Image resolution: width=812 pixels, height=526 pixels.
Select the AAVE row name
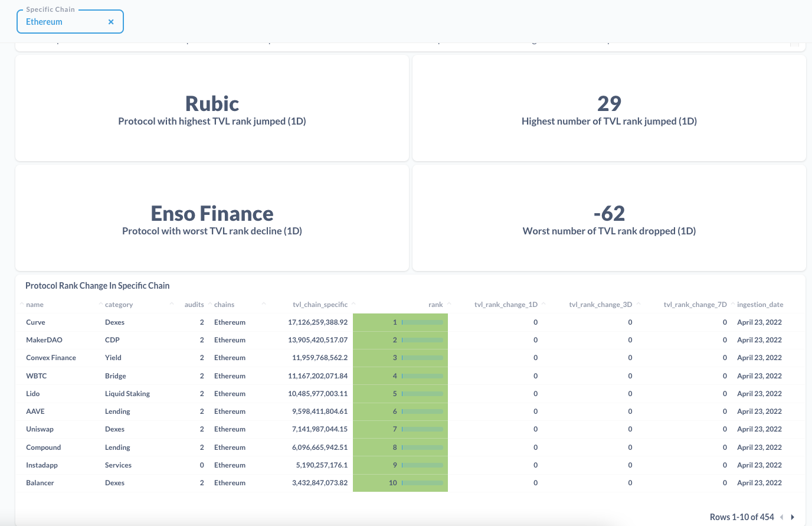tap(35, 411)
